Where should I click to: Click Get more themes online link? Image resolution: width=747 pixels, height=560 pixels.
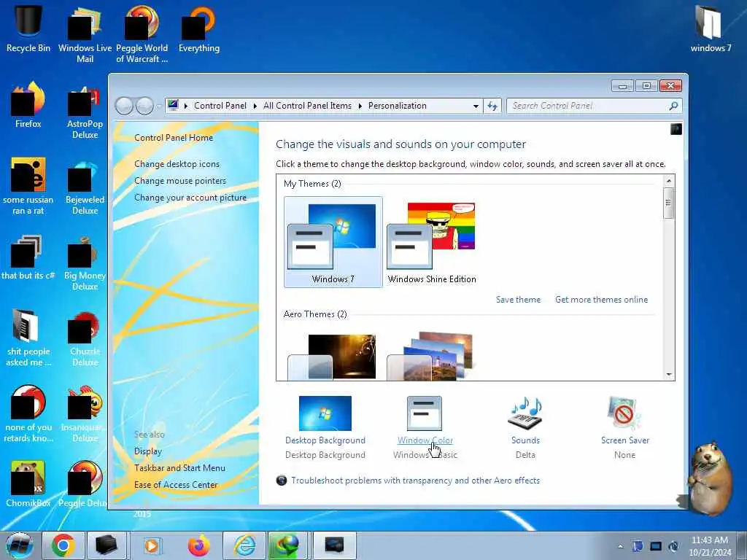pos(601,300)
